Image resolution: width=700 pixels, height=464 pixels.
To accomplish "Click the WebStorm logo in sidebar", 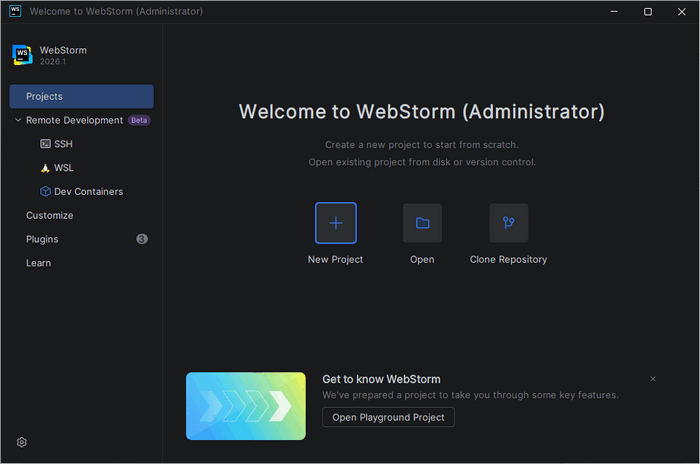I will pyautogui.click(x=22, y=54).
